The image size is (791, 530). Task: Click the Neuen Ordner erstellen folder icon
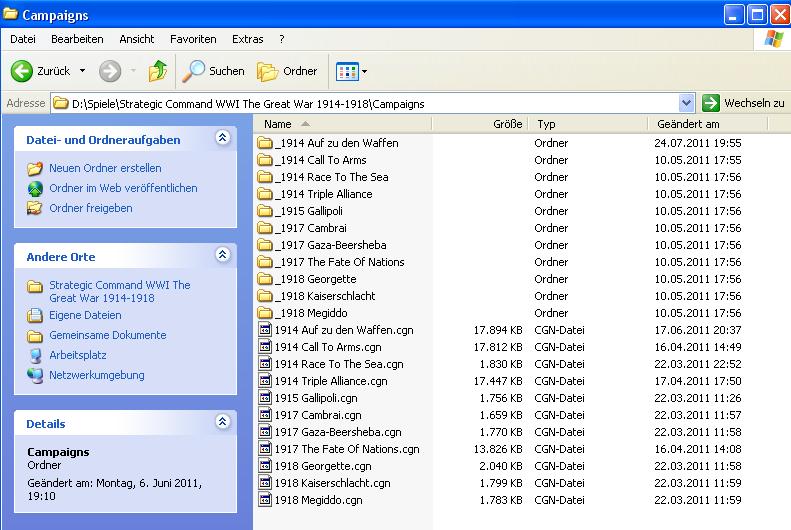[x=35, y=168]
